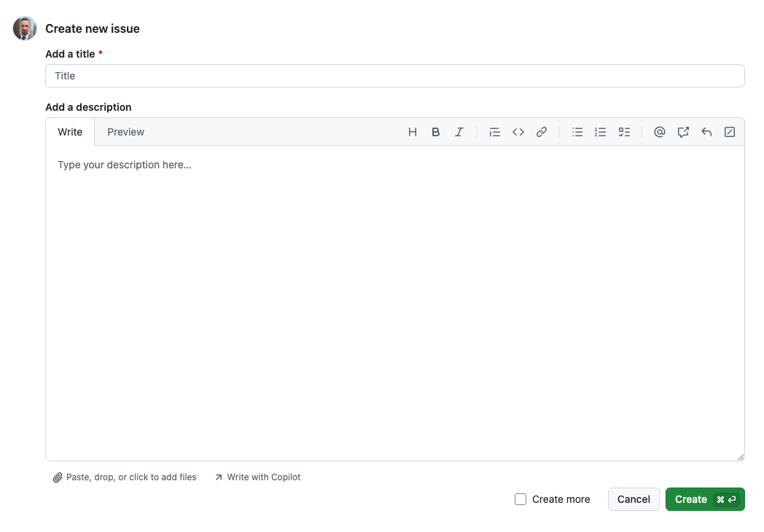Mention a user with the @ icon
The height and width of the screenshot is (532, 764).
[x=660, y=132]
